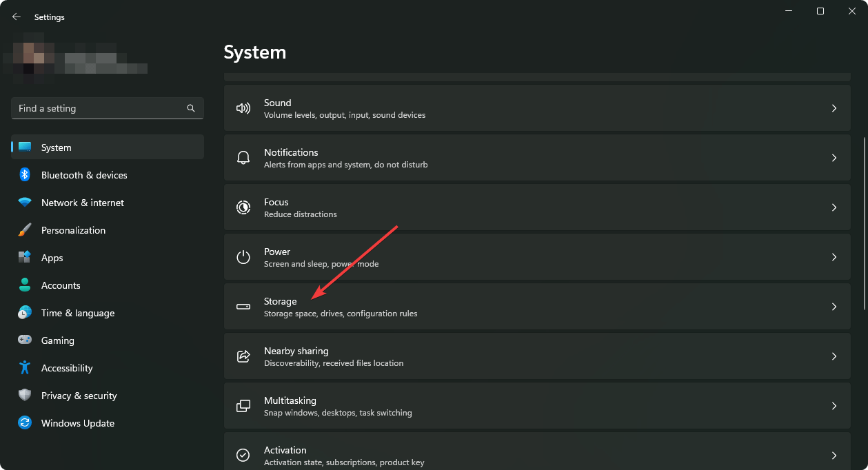
Task: Click 'Screen and sleep, power mode' text
Action: [321, 264]
